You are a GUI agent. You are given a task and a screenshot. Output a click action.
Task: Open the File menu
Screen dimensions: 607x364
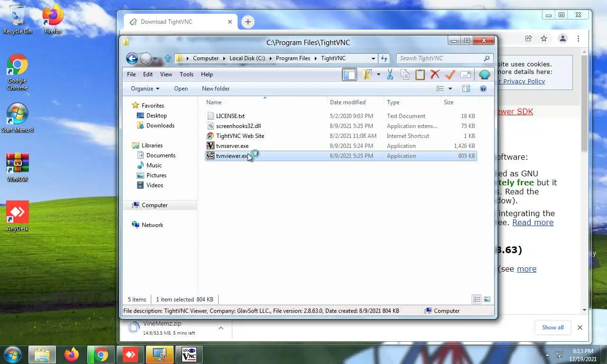click(131, 74)
